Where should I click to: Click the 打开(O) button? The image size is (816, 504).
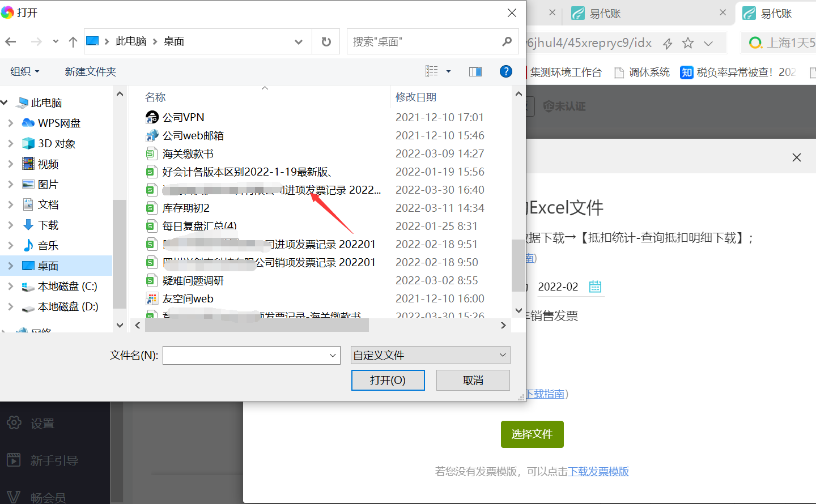coord(388,380)
